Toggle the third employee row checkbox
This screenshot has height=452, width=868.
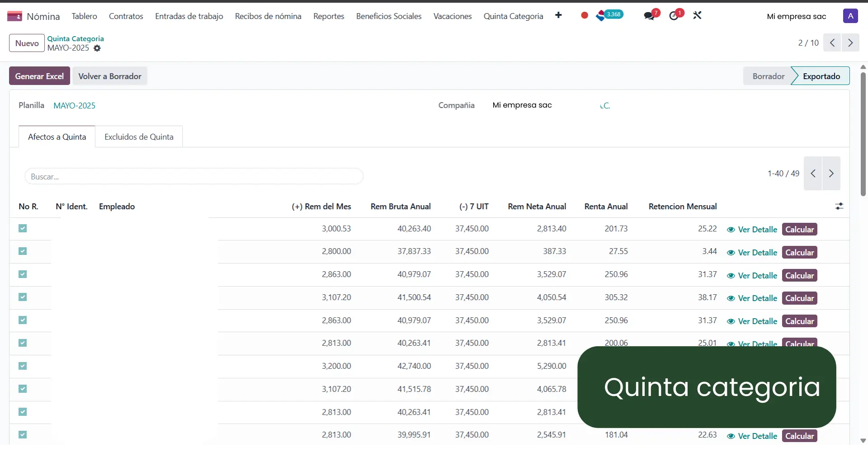[22, 274]
